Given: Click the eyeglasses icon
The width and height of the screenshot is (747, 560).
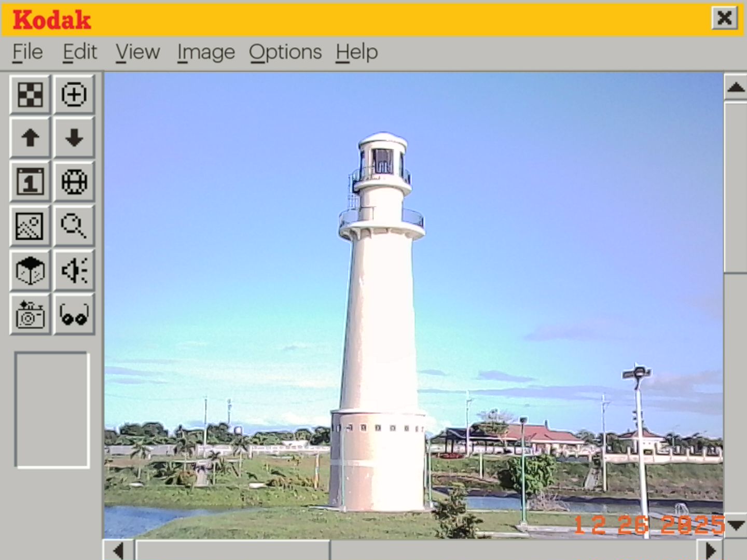Looking at the screenshot, I should click(74, 314).
